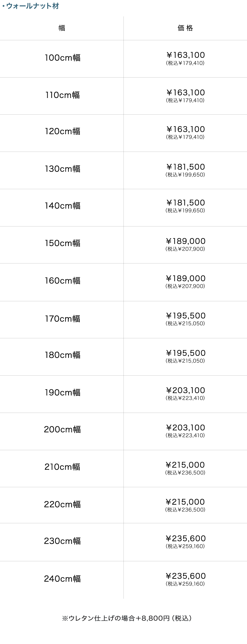Screen dimensions: 247x644
Task: Click the ¥235,600 price for 240cm幅
Action: (185, 576)
